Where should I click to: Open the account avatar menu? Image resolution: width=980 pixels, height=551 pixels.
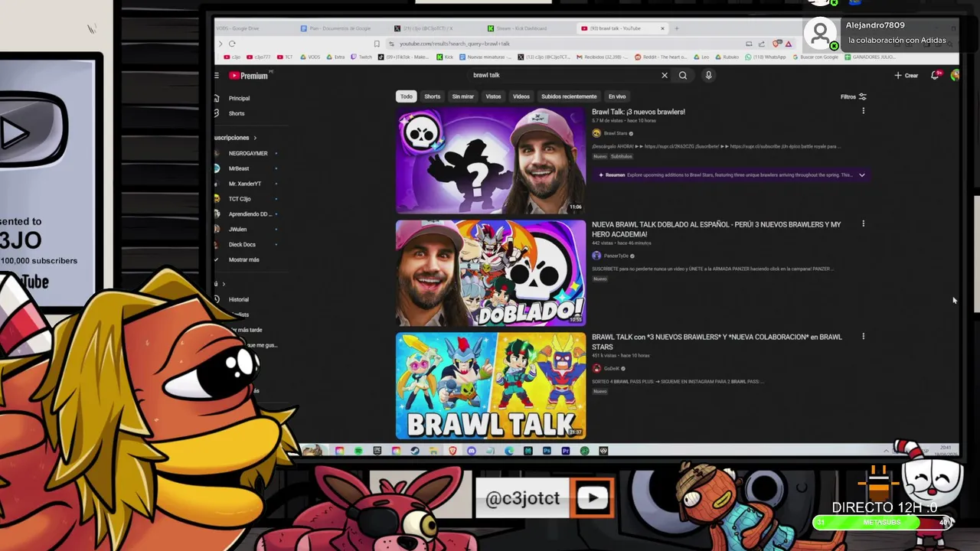point(955,75)
